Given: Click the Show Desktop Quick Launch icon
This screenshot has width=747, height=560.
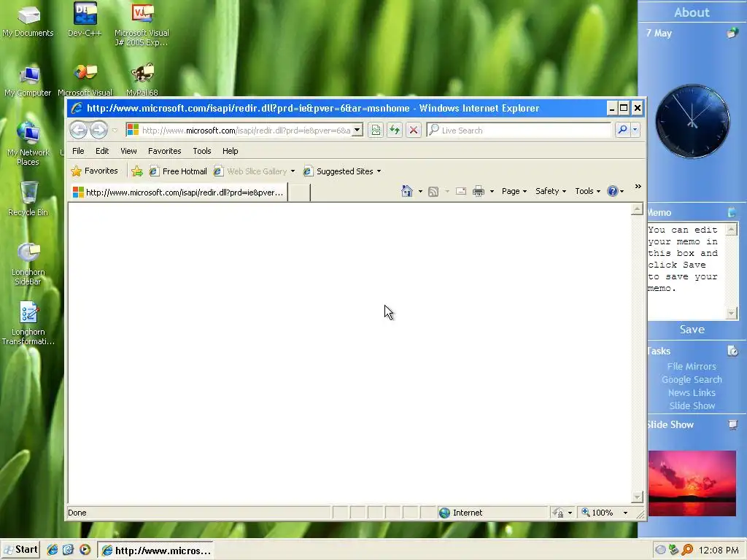Looking at the screenshot, I should click(68, 550).
